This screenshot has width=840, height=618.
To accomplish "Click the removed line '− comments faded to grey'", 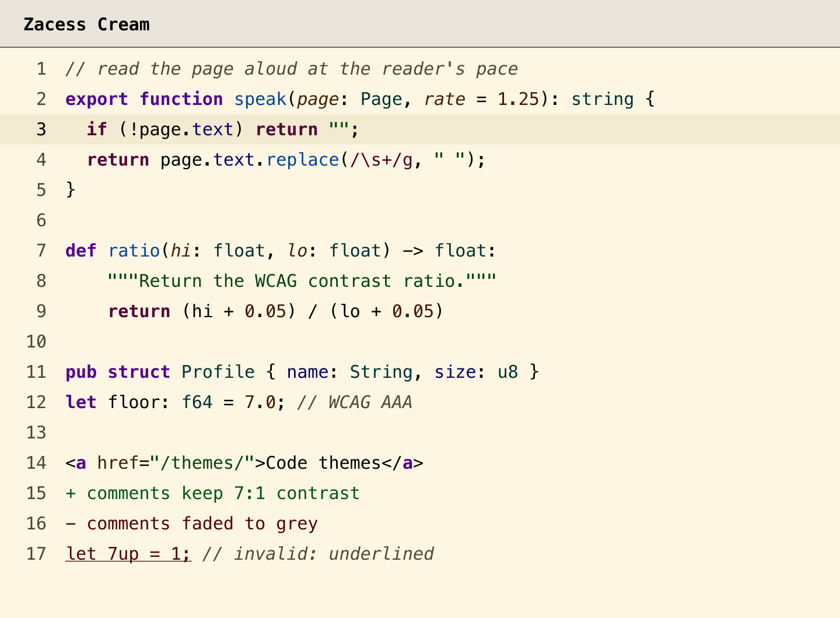I will 192,524.
